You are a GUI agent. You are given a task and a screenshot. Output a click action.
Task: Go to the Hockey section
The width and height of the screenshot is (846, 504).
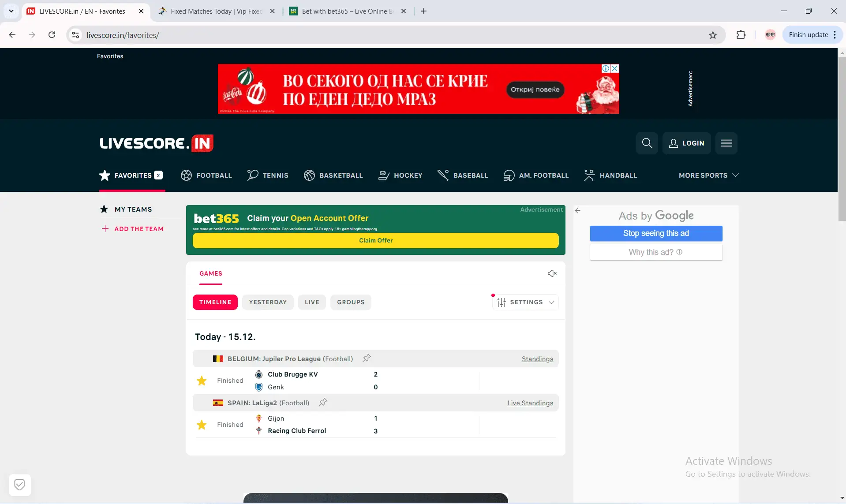pos(400,175)
